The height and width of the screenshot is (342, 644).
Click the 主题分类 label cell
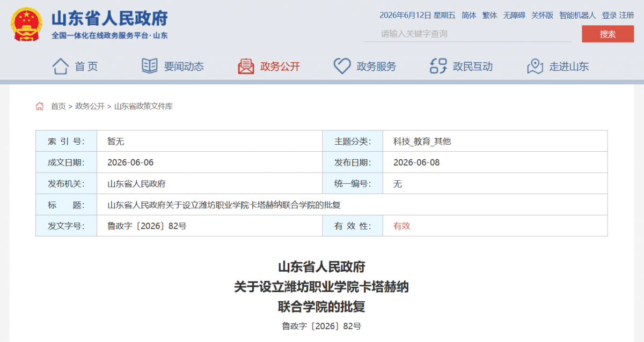[352, 142]
